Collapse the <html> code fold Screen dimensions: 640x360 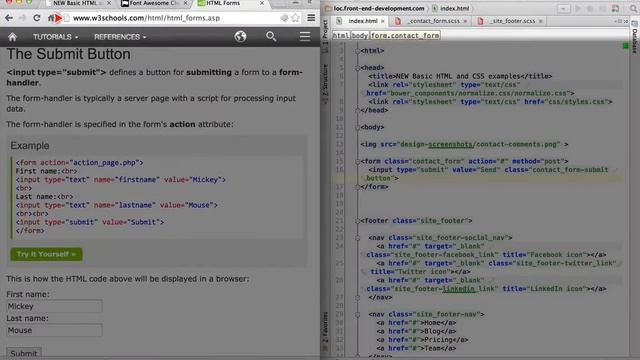click(x=357, y=51)
